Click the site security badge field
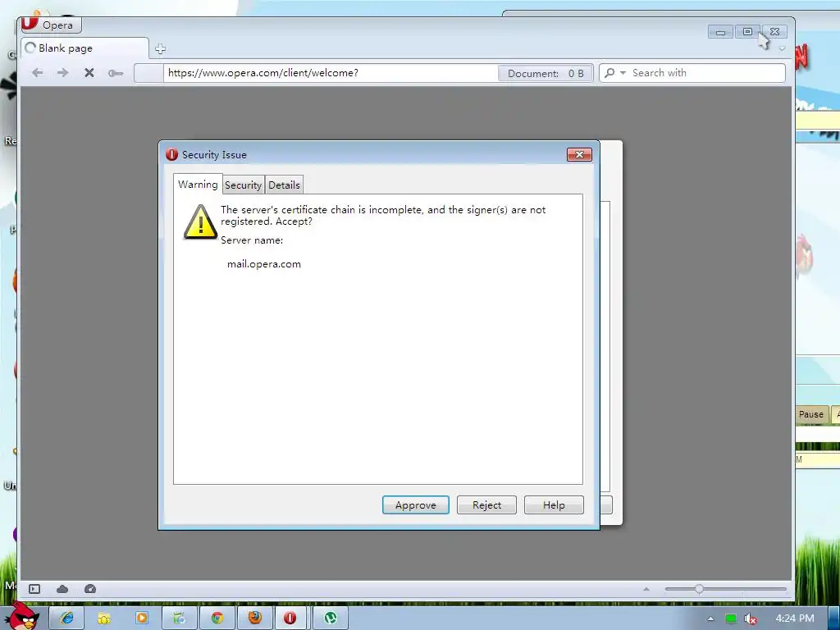The width and height of the screenshot is (840, 630). click(x=148, y=73)
